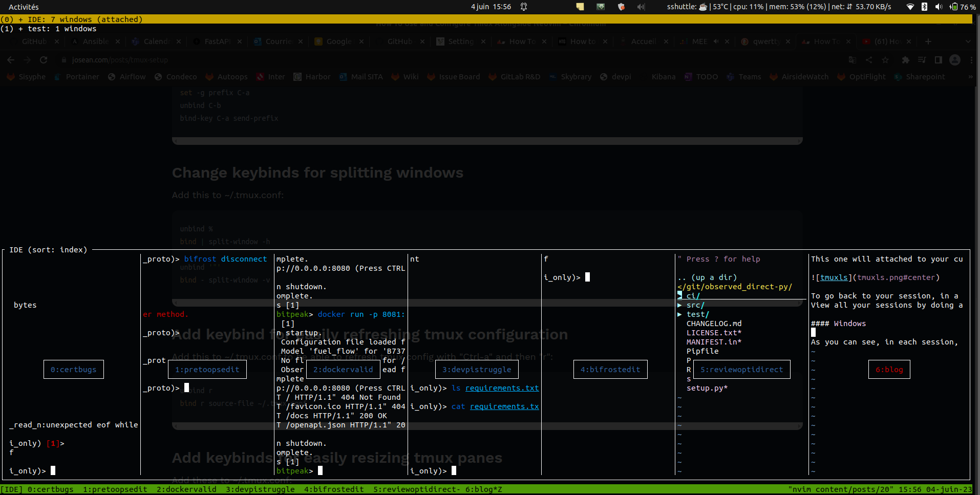Viewport: 980px width, 495px height.
Task: Show hidden bookmarks with the » overflow
Action: 970,77
